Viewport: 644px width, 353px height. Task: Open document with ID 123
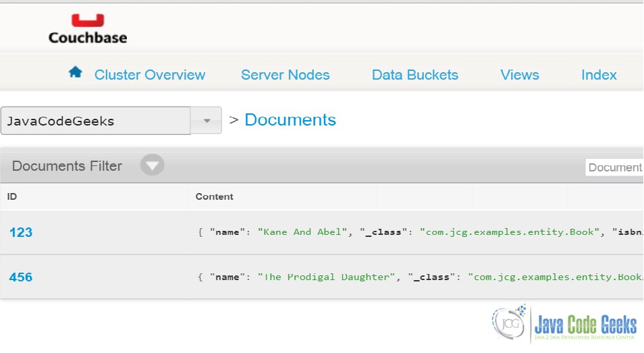pyautogui.click(x=20, y=232)
